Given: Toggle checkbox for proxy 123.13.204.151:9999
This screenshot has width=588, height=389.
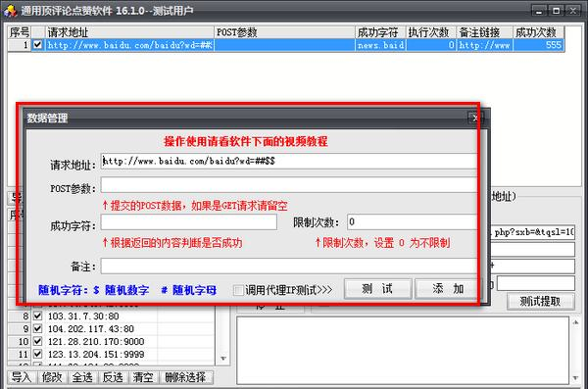Looking at the screenshot, I should 37,354.
